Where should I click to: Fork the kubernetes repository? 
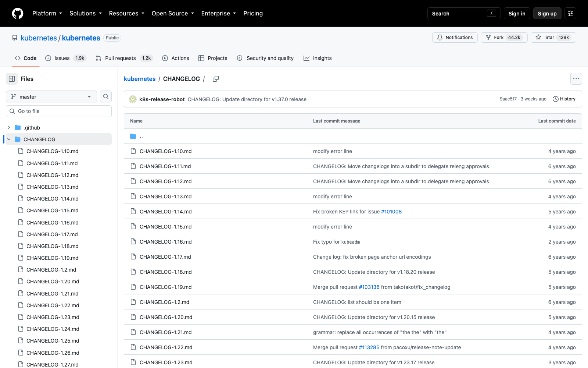504,38
